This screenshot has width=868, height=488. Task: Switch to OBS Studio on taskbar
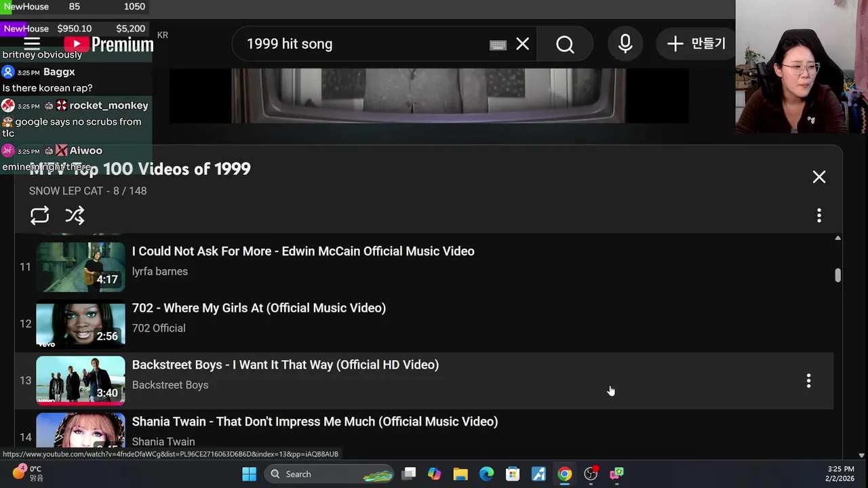point(591,474)
